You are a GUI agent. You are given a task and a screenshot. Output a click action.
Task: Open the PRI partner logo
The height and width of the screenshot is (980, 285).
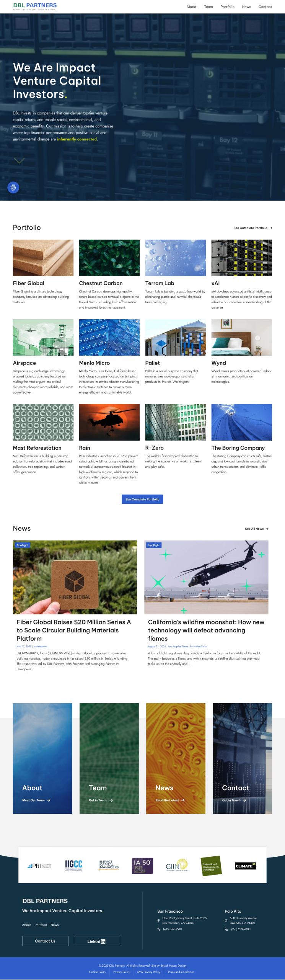click(39, 866)
